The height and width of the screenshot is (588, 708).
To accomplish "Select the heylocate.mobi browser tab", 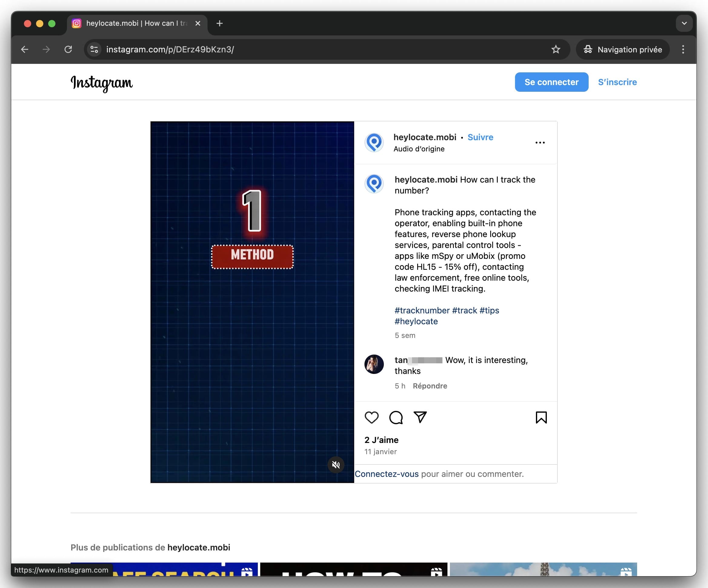I will click(x=137, y=23).
